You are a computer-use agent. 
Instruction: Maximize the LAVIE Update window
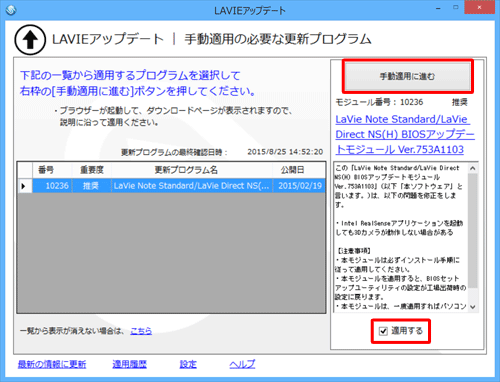455,8
